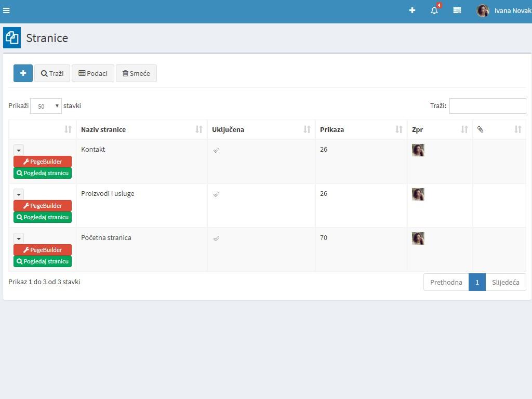The width and height of the screenshot is (532, 399).
Task: Expand the Početna stranica row action dropdown
Action: [x=19, y=238]
